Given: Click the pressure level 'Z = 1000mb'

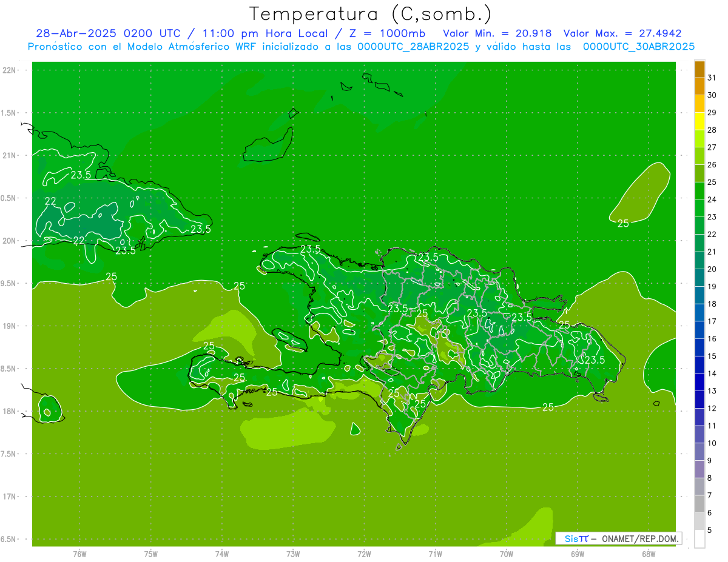Looking at the screenshot, I should click(387, 34).
